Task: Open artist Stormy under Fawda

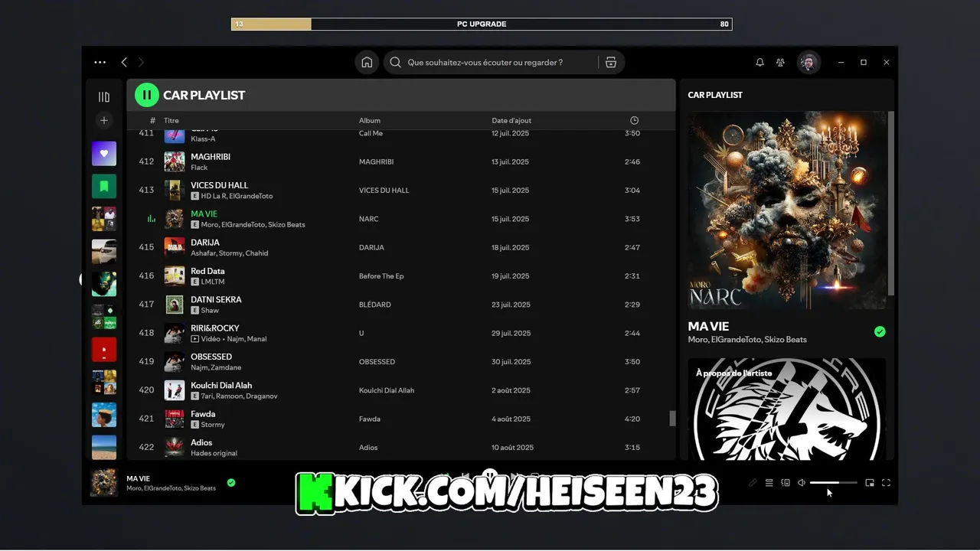Action: pos(213,425)
